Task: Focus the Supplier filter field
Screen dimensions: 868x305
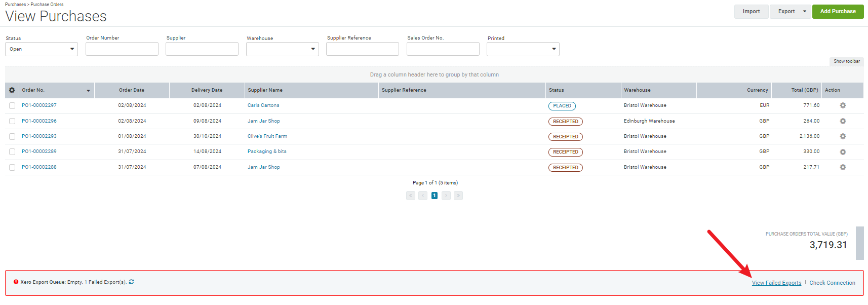Action: point(202,49)
